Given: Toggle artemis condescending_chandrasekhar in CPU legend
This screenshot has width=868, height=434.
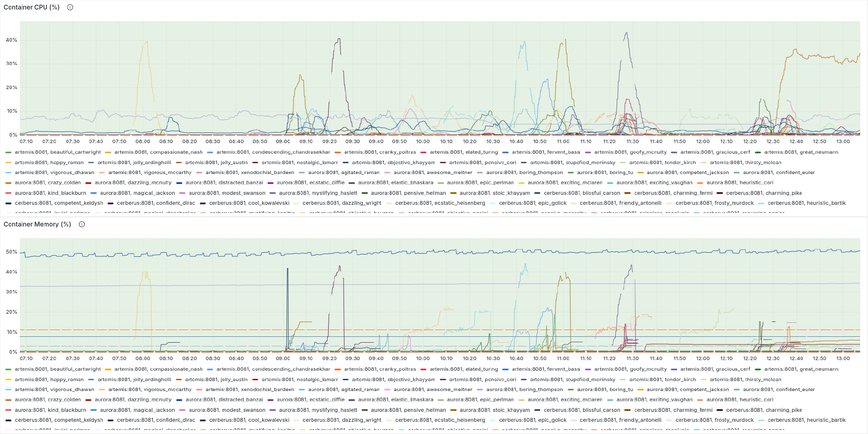Looking at the screenshot, I should point(273,152).
